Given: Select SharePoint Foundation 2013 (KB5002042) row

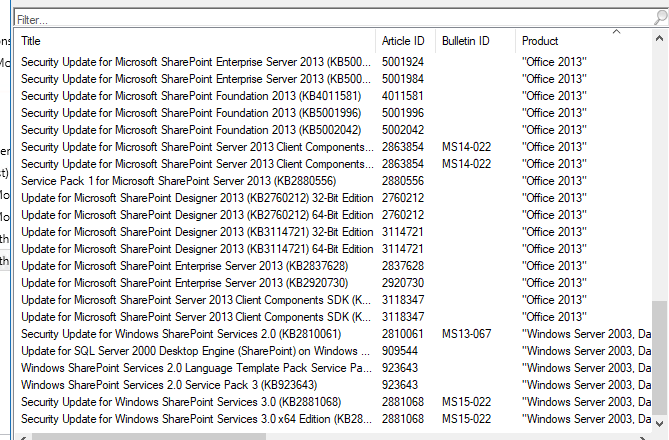Looking at the screenshot, I should (335, 130).
